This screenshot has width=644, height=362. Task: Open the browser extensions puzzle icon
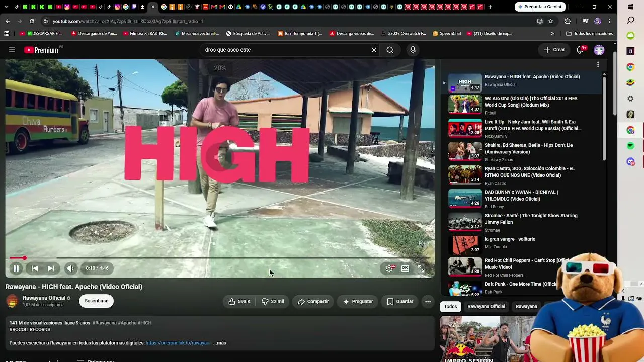(568, 21)
